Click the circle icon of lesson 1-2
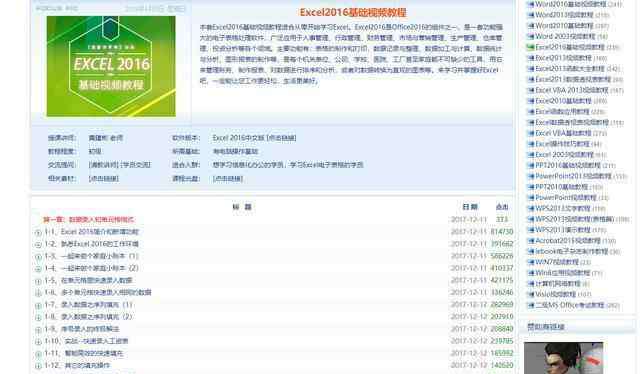The height and width of the screenshot is (374, 640). pos(38,245)
